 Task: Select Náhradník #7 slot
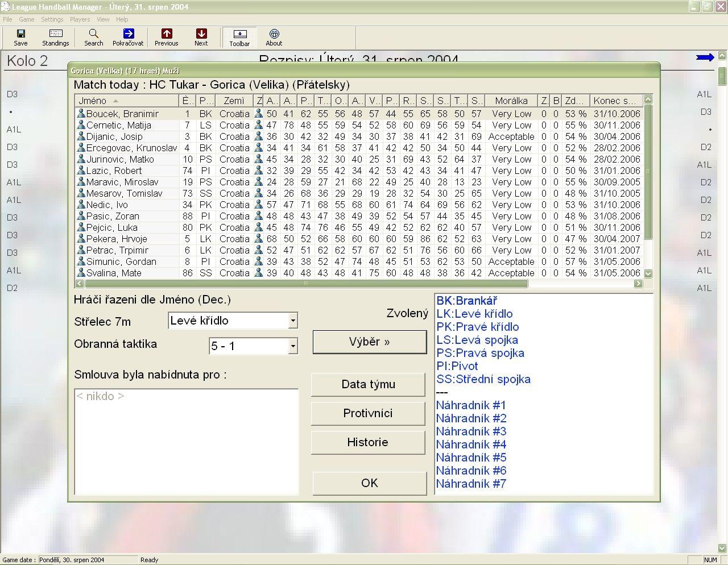(471, 484)
